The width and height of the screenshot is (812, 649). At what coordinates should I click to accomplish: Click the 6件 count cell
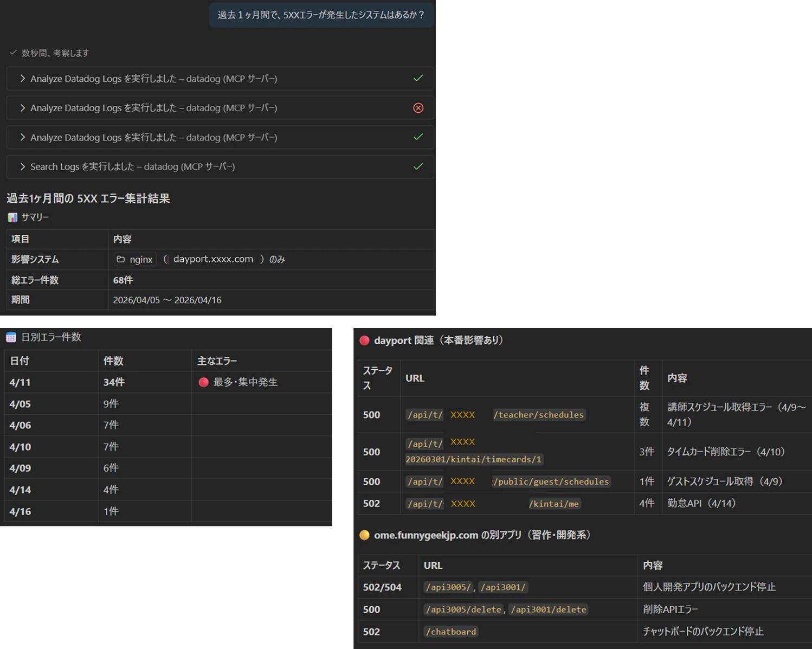click(x=145, y=468)
